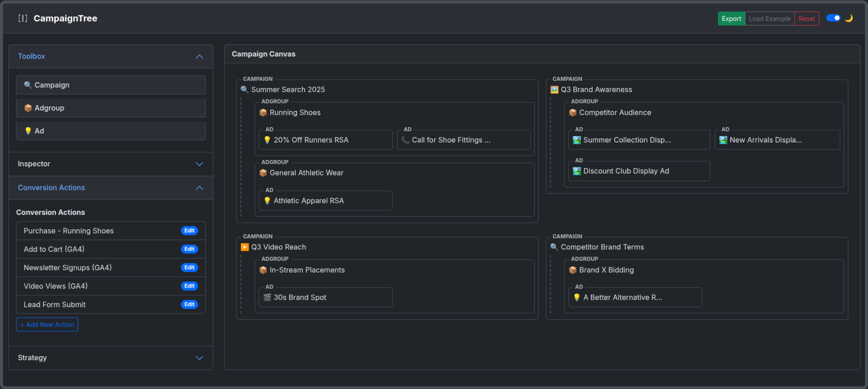Viewport: 868px width, 389px height.
Task: Select the Q3 Video Reach campaign title
Action: pos(279,247)
